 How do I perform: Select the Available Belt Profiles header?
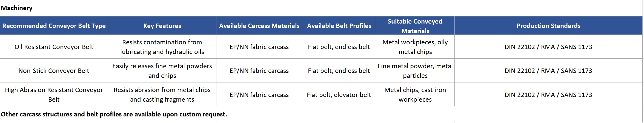(339, 26)
